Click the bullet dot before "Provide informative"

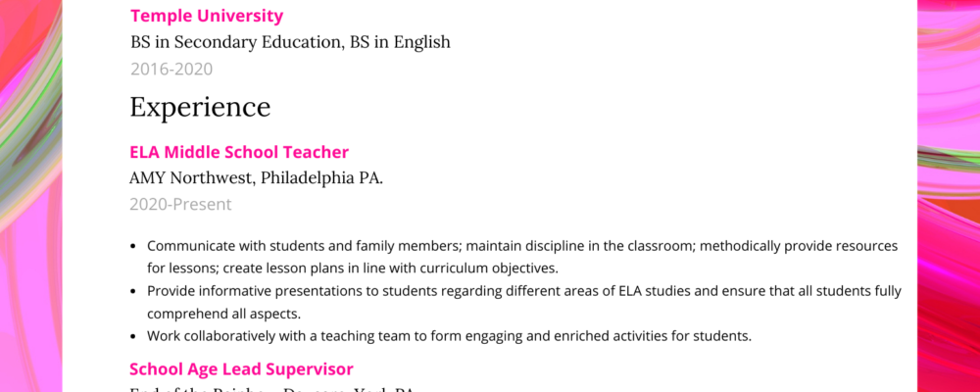(133, 292)
